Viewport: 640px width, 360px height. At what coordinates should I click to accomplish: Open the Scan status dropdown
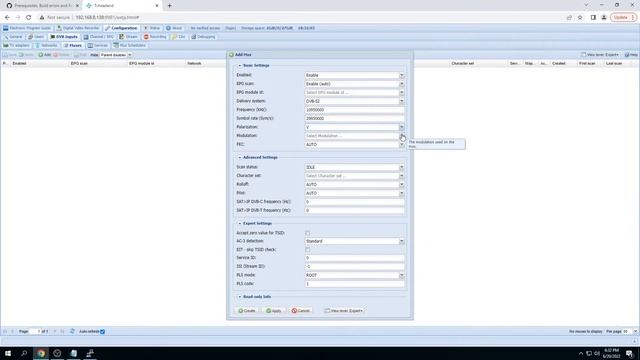coord(402,167)
